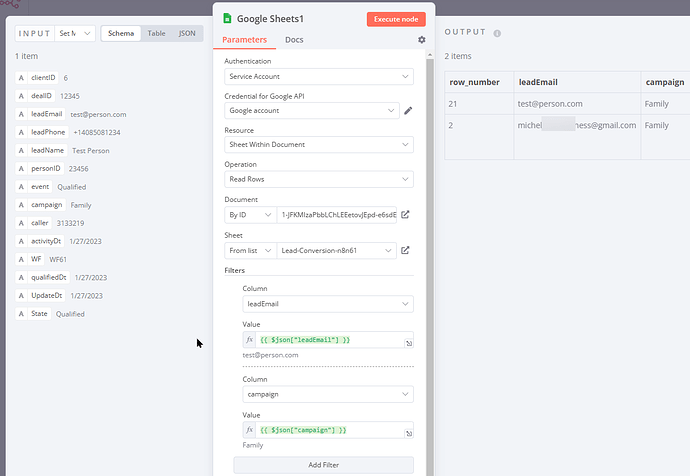Open Document in new tab icon
This screenshot has height=476, width=690.
405,215
